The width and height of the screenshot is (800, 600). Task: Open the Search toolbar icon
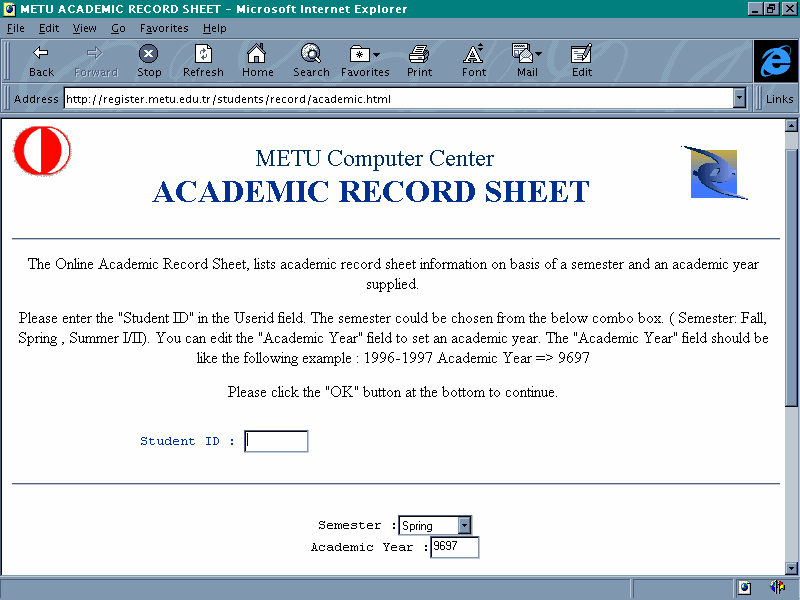click(311, 54)
